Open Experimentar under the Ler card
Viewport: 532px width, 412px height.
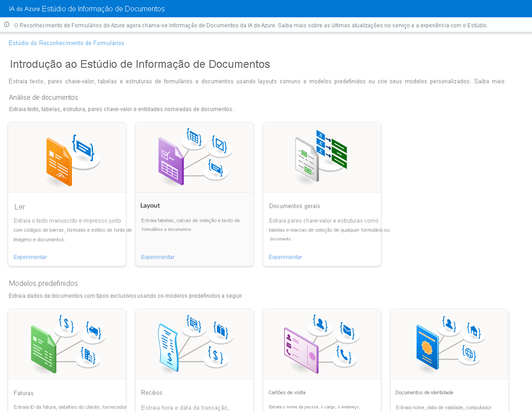pos(30,257)
